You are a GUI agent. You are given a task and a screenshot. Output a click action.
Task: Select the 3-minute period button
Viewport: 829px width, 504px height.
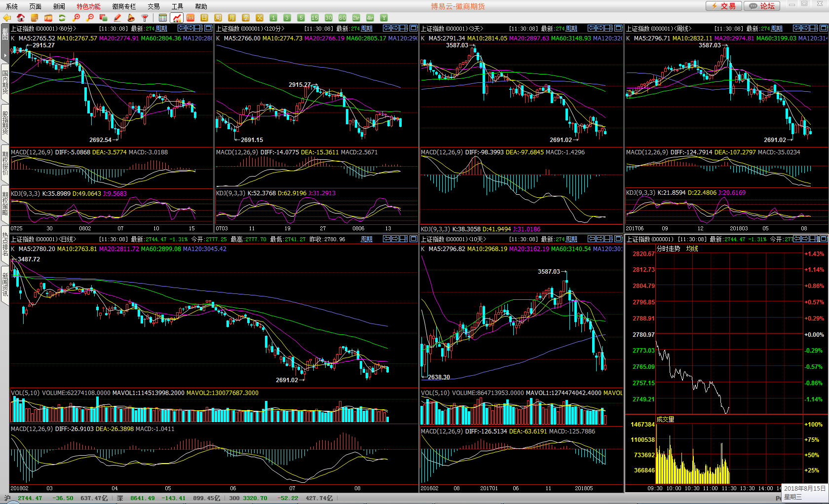pos(287,18)
